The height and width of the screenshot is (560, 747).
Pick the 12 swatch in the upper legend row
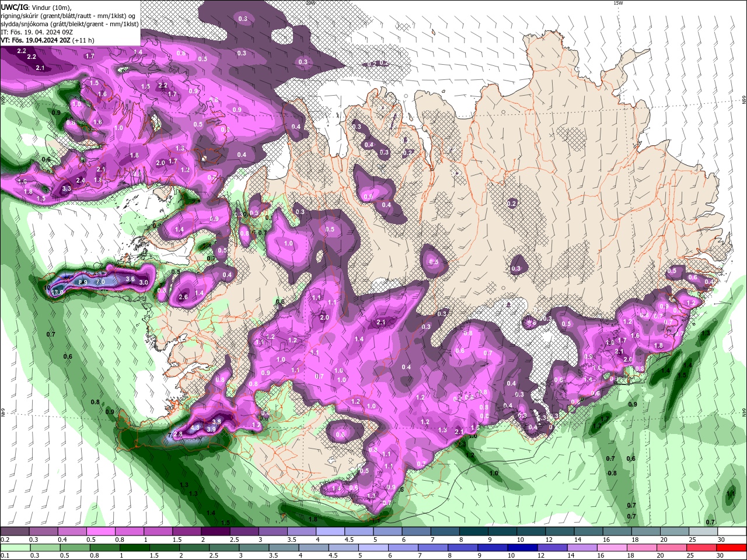559,531
